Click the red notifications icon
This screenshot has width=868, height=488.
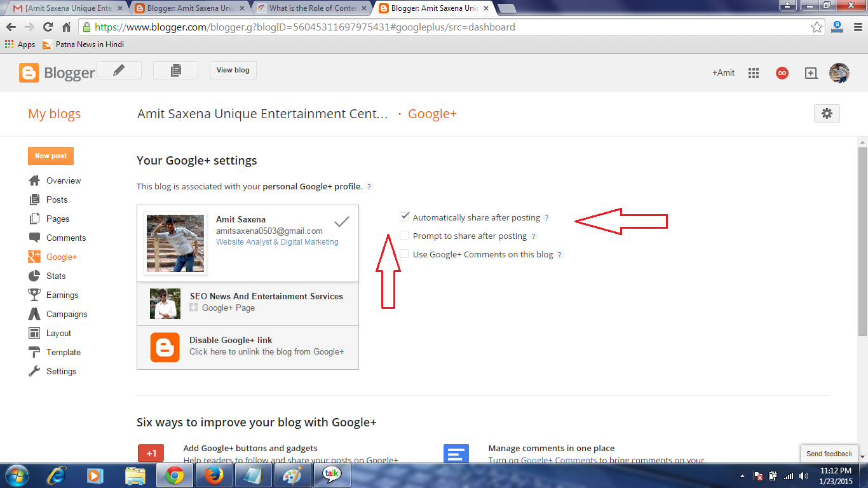(782, 73)
